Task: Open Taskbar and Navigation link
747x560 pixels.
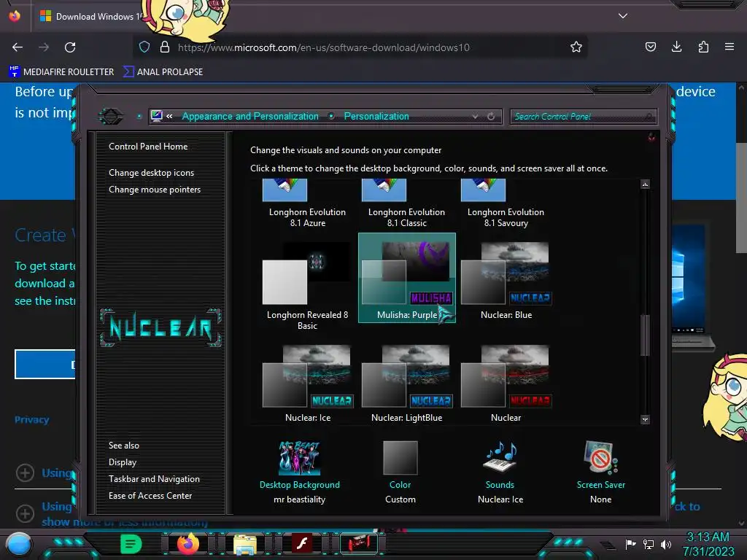Action: (x=155, y=479)
